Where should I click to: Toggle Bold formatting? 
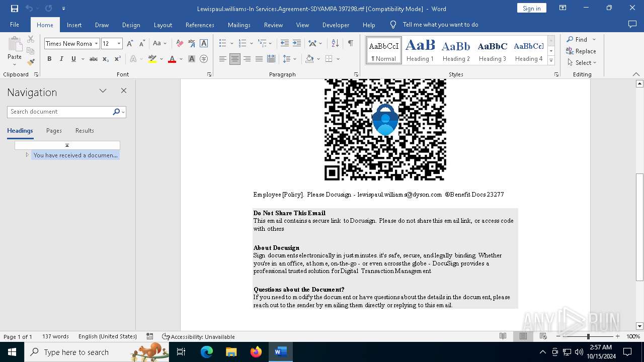pos(49,59)
